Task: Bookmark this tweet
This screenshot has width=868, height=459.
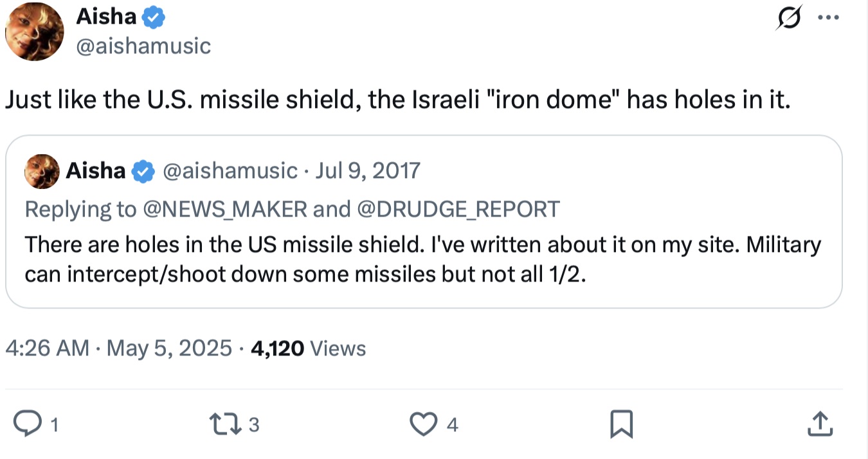Action: [x=621, y=424]
